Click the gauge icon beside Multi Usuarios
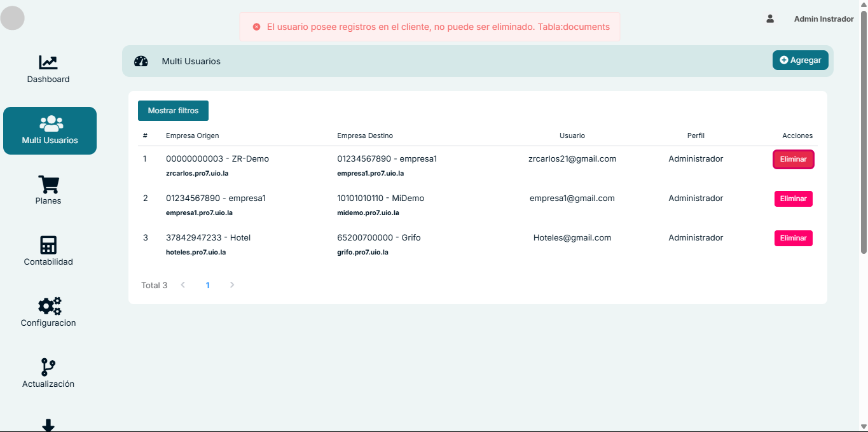The image size is (868, 432). tap(141, 61)
